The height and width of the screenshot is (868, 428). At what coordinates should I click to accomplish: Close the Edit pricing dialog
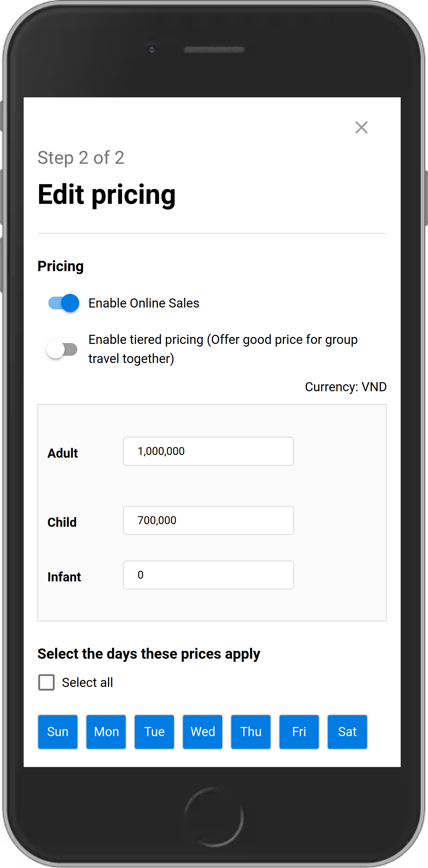click(x=361, y=127)
